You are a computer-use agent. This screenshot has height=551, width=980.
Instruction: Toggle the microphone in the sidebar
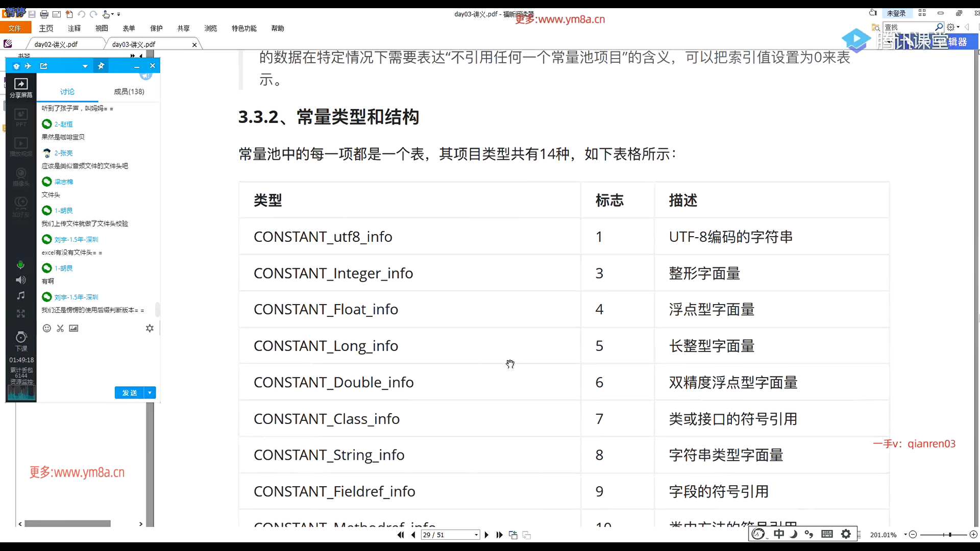[x=20, y=265]
